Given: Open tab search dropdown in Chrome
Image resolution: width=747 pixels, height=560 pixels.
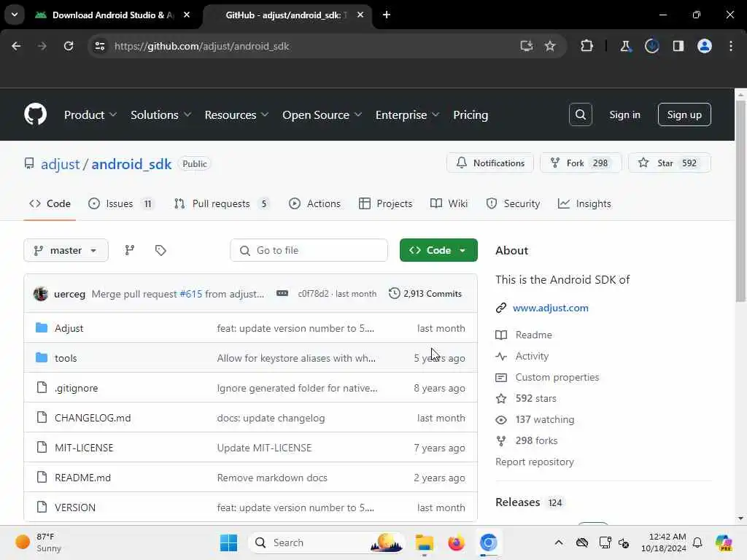Looking at the screenshot, I should 15,15.
